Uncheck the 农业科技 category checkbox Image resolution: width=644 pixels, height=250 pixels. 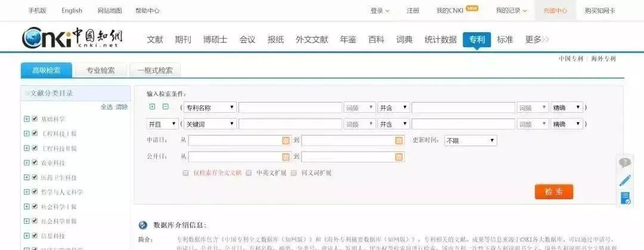(x=35, y=162)
